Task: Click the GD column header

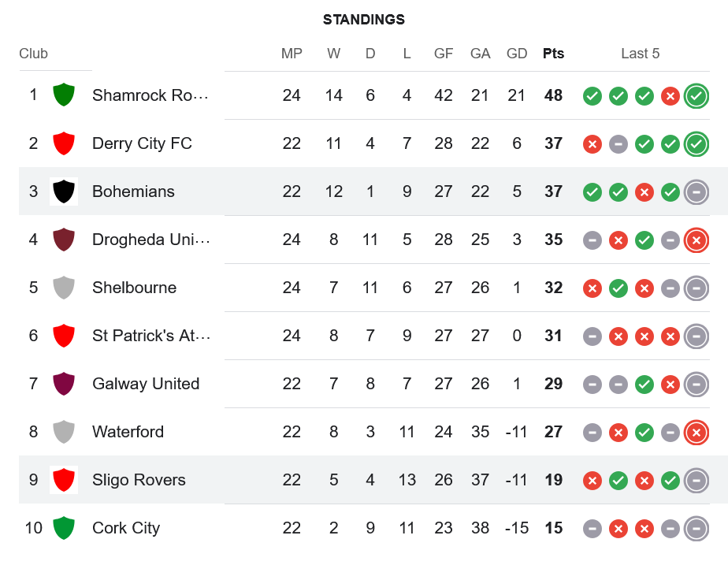Action: click(x=517, y=54)
